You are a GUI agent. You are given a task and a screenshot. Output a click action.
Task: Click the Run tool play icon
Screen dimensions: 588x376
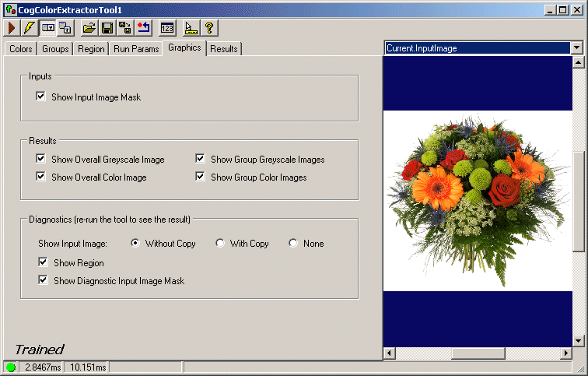click(12, 28)
